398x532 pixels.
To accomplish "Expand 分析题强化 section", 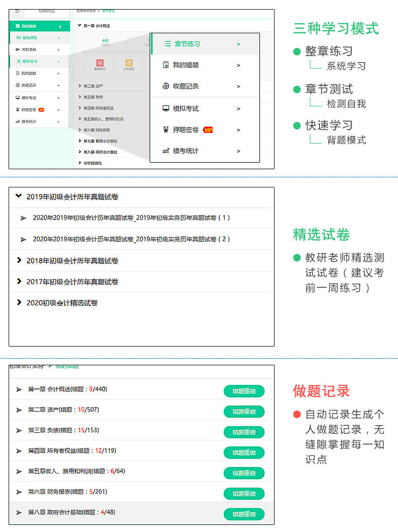I will point(80,163).
